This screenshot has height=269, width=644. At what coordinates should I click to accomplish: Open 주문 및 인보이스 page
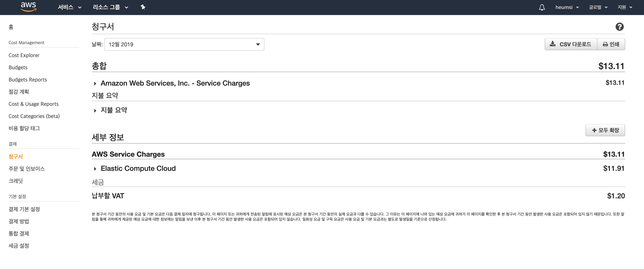[26, 169]
